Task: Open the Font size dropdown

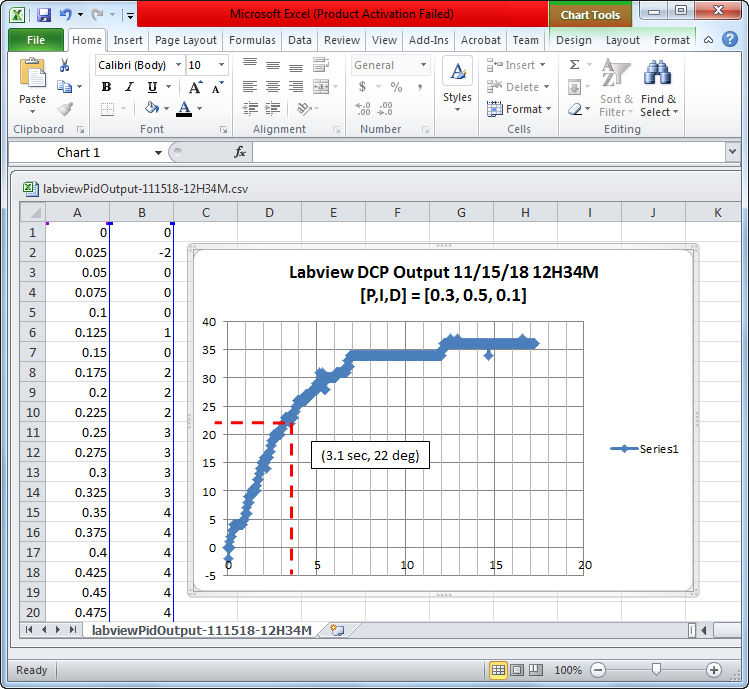Action: (x=221, y=65)
